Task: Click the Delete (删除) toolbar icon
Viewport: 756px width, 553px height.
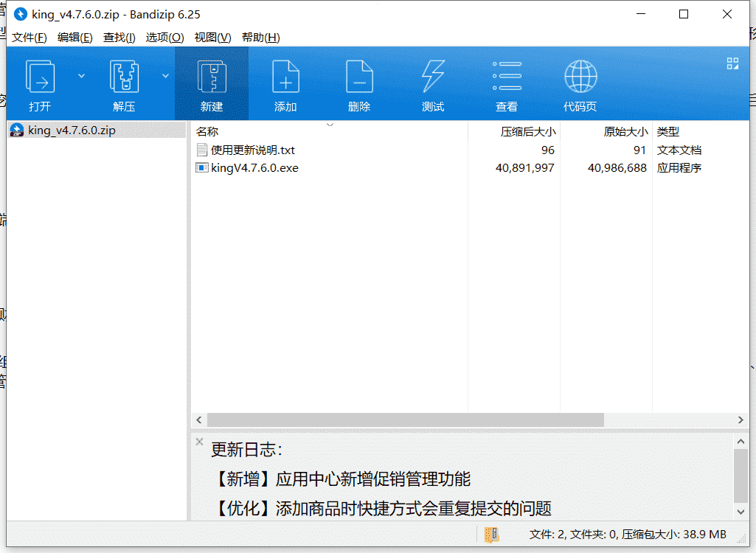Action: point(359,76)
